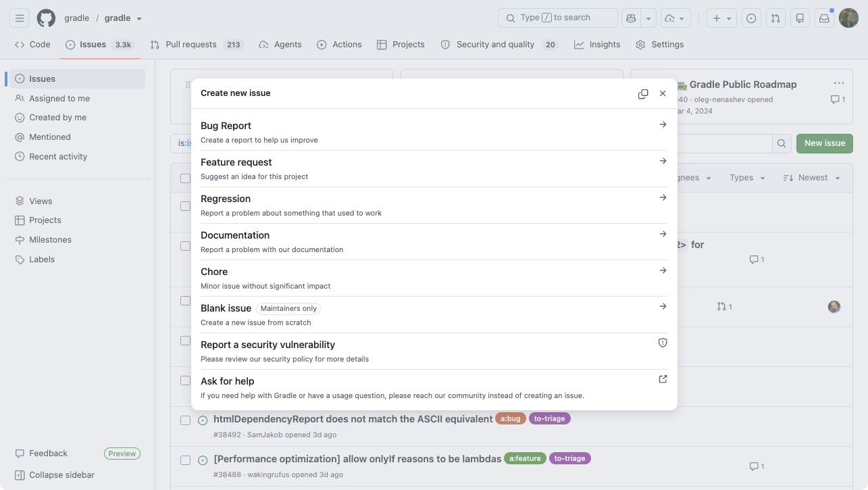
Task: Open the Types filter dropdown
Action: (747, 178)
